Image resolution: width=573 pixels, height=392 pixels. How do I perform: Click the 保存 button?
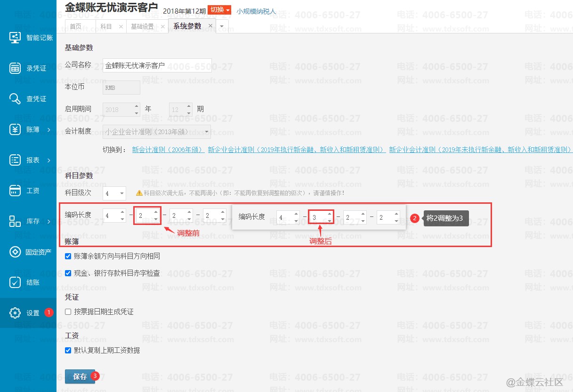pyautogui.click(x=80, y=376)
